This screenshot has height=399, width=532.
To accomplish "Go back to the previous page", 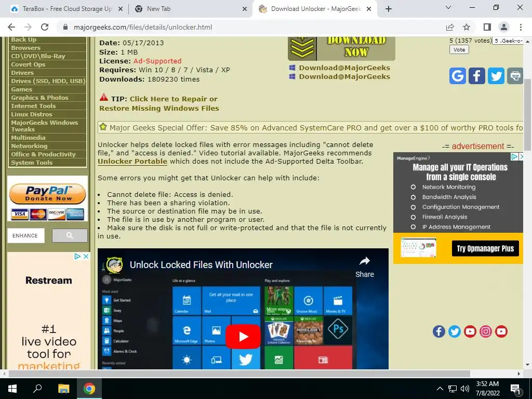I will pos(11,27).
